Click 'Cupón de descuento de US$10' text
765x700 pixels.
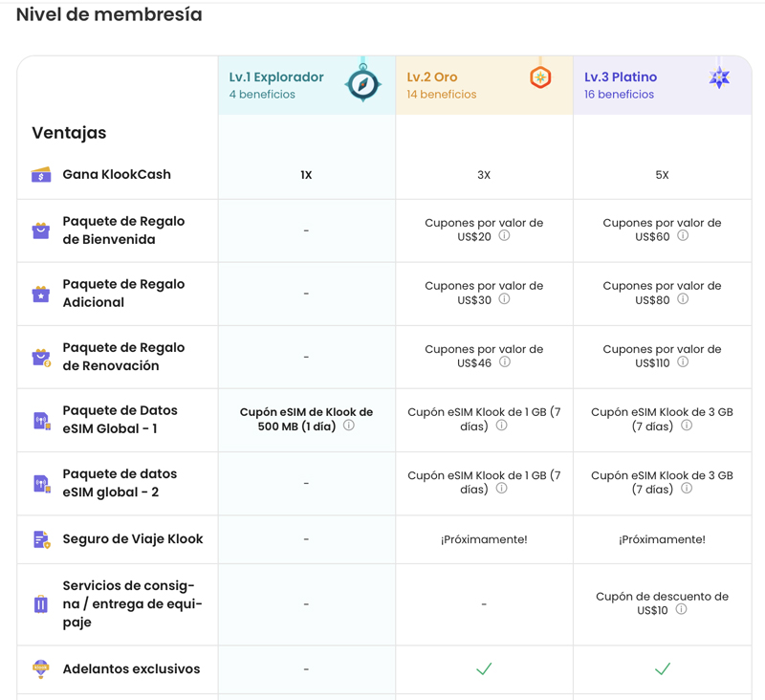(662, 603)
